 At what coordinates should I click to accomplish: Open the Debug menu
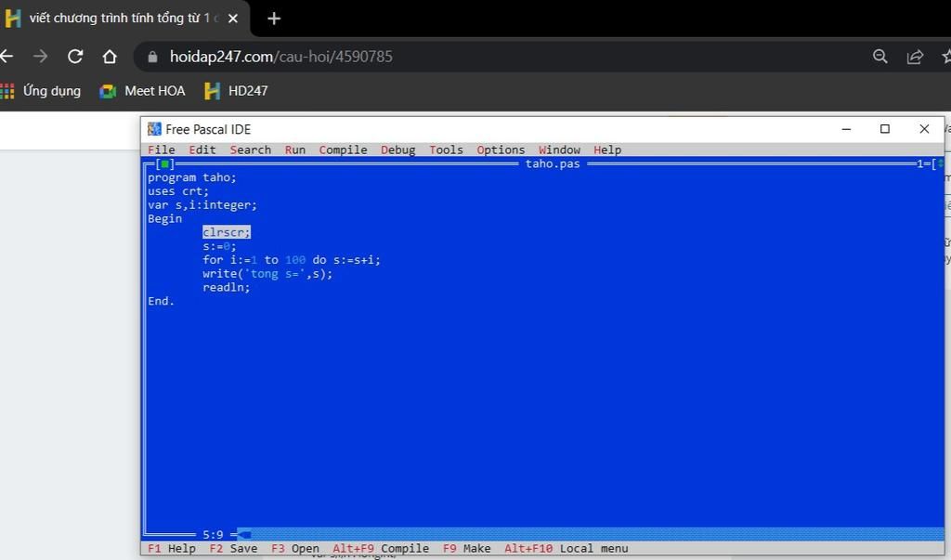[397, 150]
